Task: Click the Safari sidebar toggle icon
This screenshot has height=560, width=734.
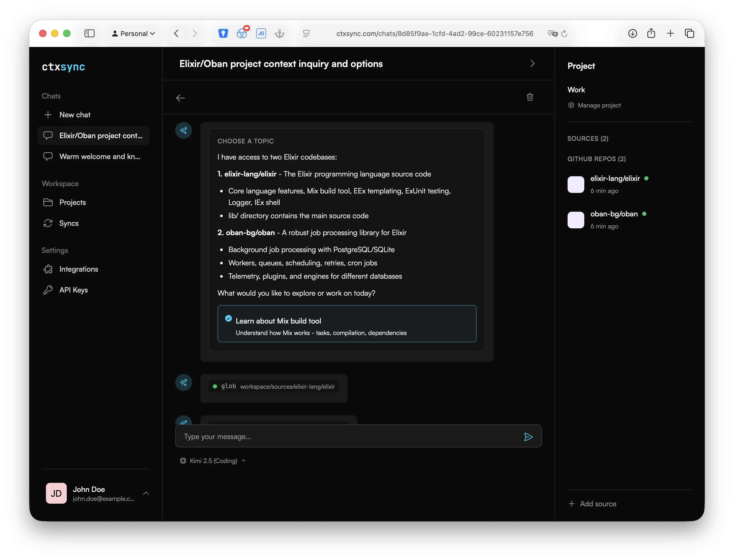Action: coord(89,33)
